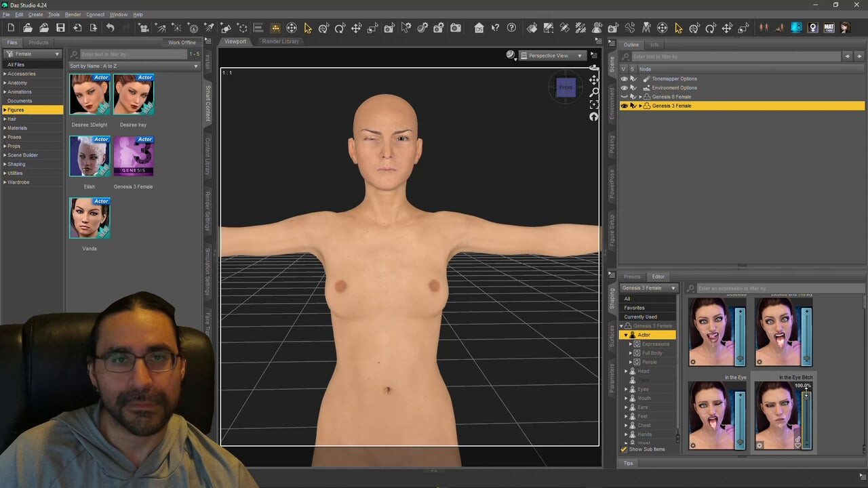
Task: Select the Eilish figure thumbnail
Action: pos(90,156)
